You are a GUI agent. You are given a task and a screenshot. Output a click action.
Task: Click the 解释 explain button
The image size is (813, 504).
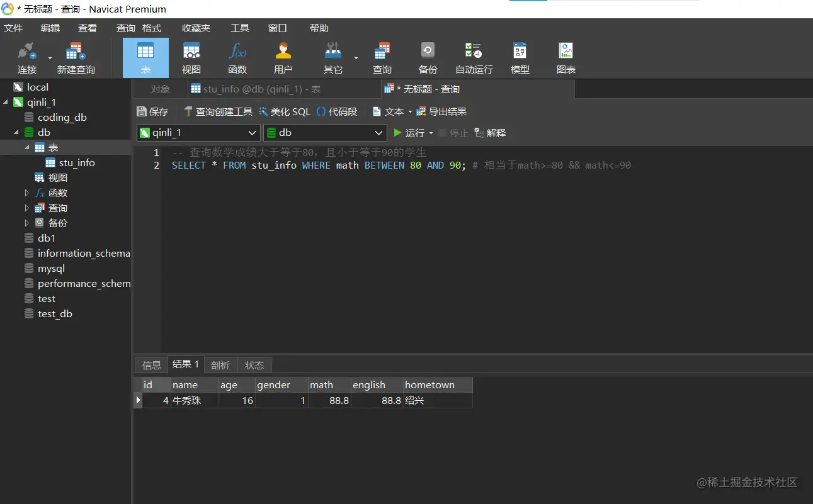coord(490,133)
